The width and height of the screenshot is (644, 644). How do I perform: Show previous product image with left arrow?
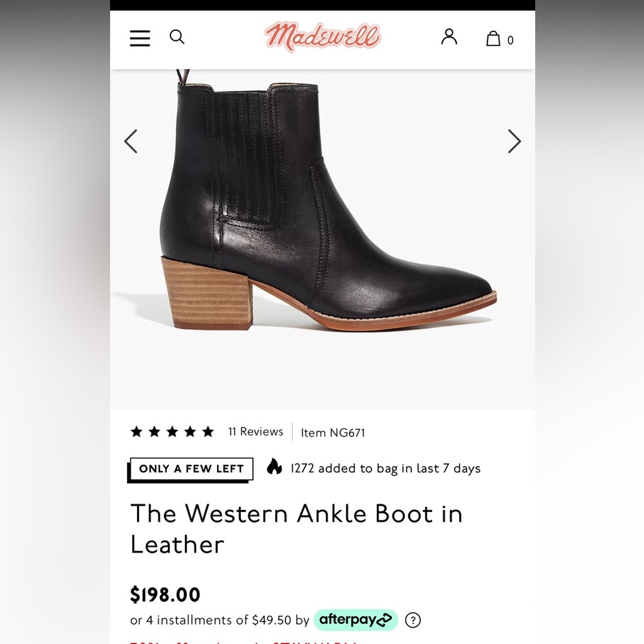pyautogui.click(x=131, y=141)
